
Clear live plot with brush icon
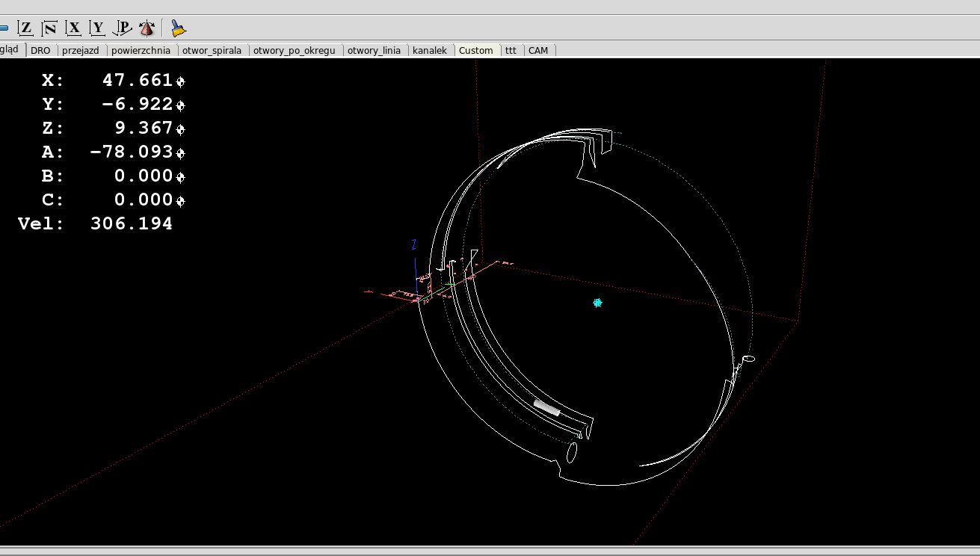coord(178,28)
